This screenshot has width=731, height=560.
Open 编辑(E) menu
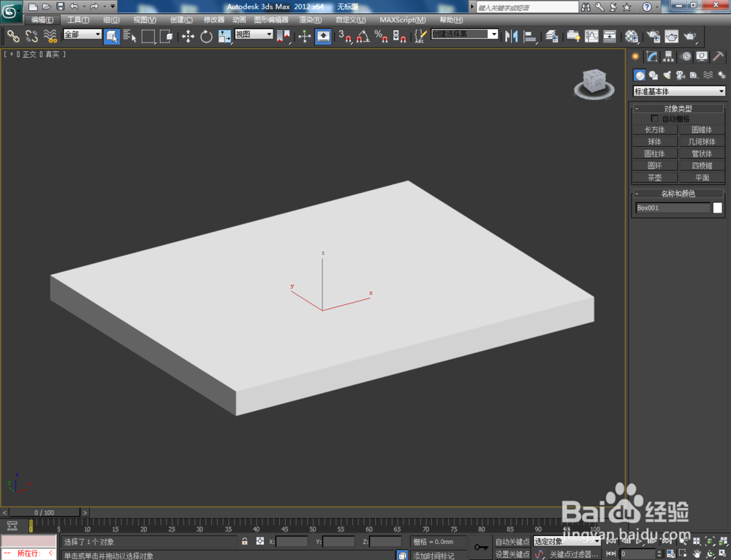click(x=42, y=20)
